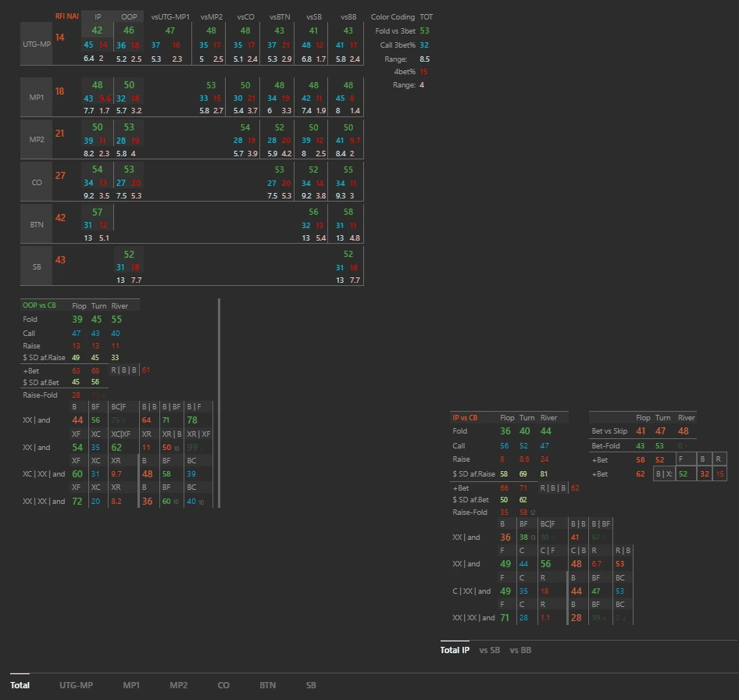
Task: Select the SB tab in bottom bar
Action: tap(311, 685)
